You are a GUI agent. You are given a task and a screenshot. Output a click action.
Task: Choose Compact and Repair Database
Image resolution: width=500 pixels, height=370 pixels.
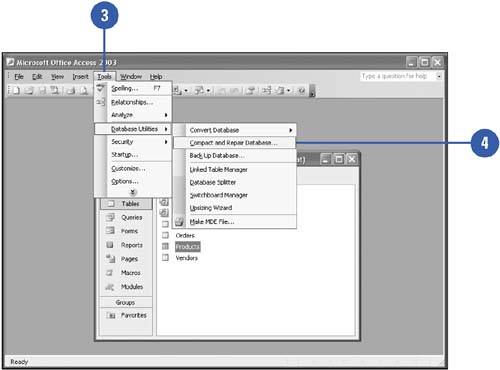click(235, 143)
